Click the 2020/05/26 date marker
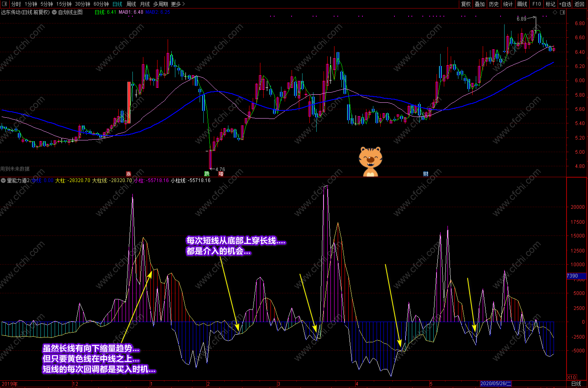The height and width of the screenshot is (388, 588). point(496,384)
